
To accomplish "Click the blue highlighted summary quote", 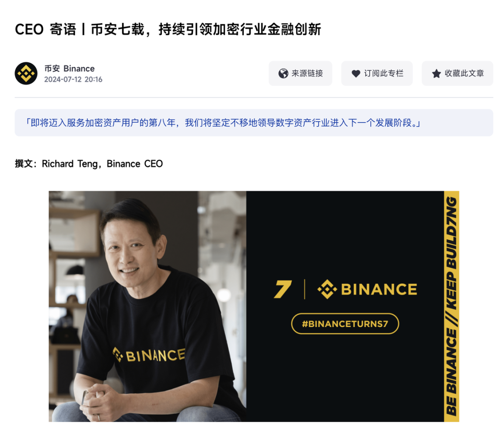I will point(254,123).
